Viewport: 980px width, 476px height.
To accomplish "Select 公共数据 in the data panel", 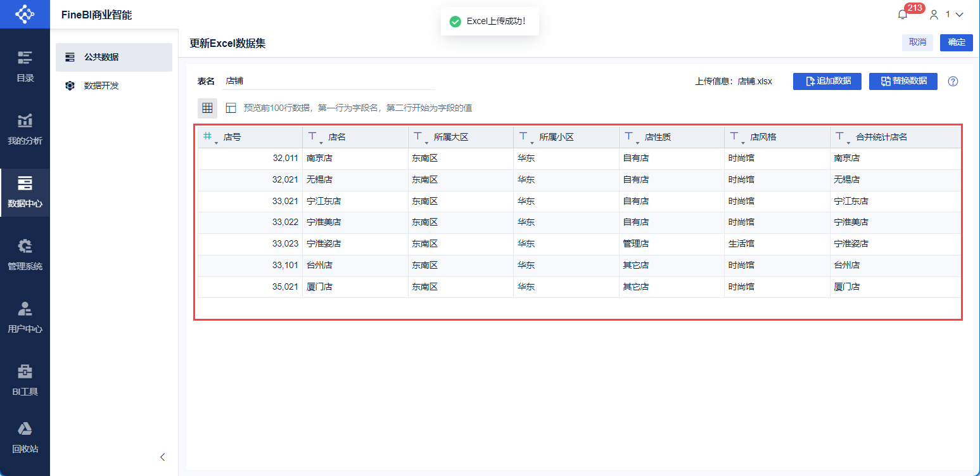I will tap(114, 57).
